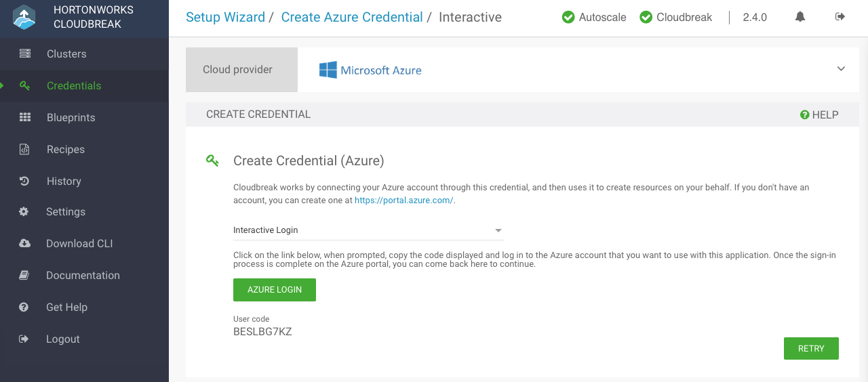This screenshot has height=382, width=868.
Task: Open notifications bell icon
Action: (x=800, y=17)
